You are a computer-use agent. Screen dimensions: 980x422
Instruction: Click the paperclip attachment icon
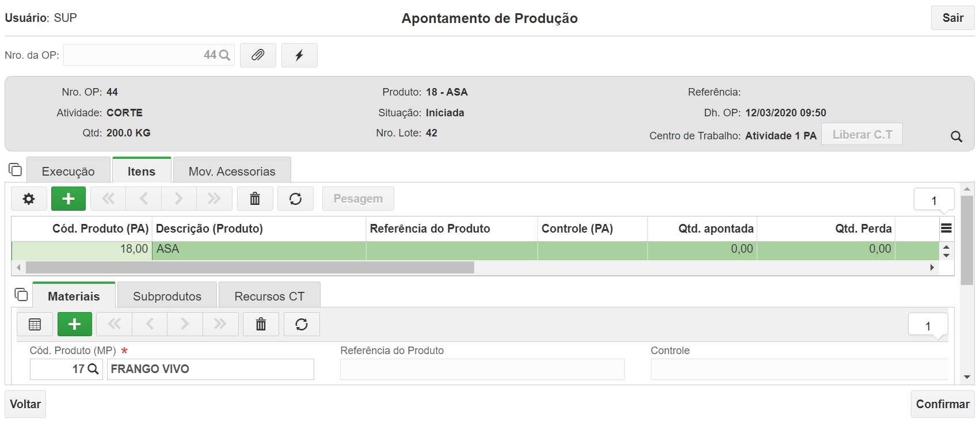pyautogui.click(x=258, y=55)
